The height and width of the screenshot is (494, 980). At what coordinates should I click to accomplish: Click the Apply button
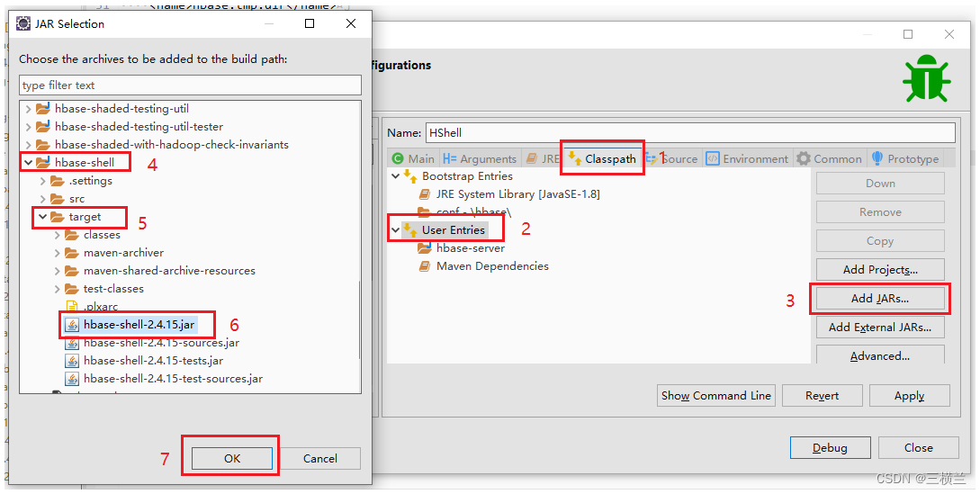(x=910, y=396)
